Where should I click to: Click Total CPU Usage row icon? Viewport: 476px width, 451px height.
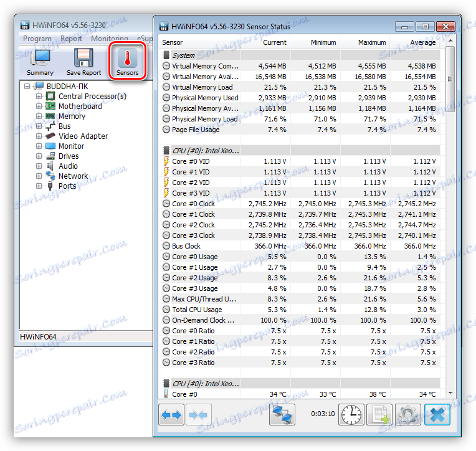[x=166, y=309]
